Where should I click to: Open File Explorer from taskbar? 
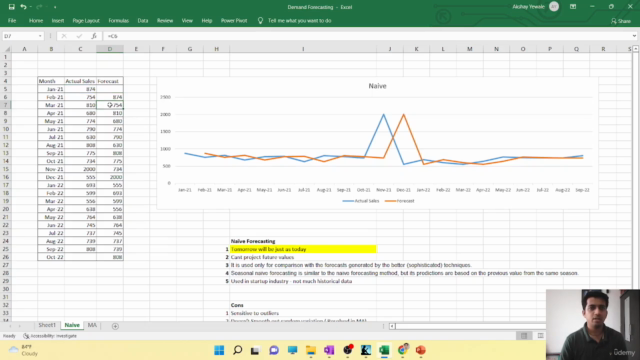[311, 350]
